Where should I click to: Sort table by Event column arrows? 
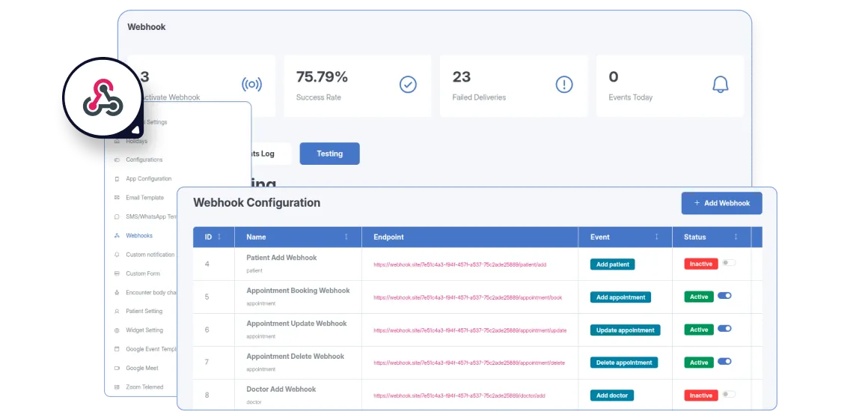(657, 237)
